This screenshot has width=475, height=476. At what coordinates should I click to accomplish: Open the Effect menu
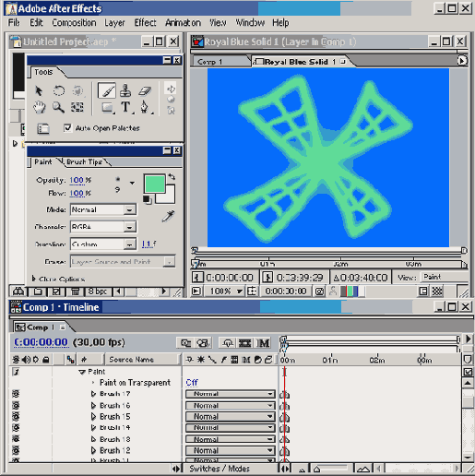point(145,23)
